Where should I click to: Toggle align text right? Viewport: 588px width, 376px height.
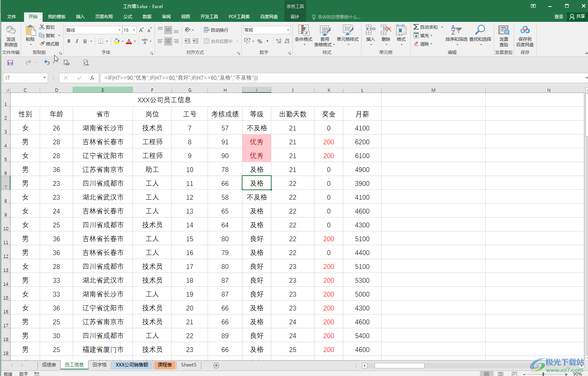(x=176, y=41)
